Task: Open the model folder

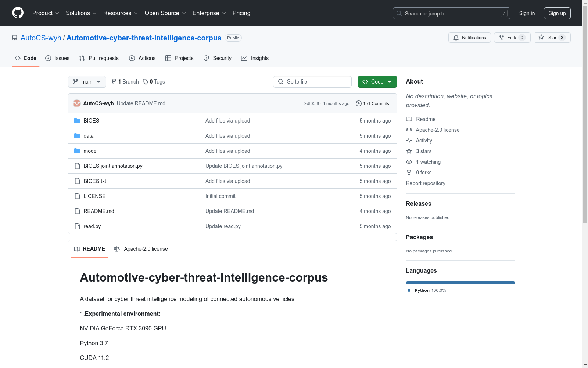Action: click(90, 151)
